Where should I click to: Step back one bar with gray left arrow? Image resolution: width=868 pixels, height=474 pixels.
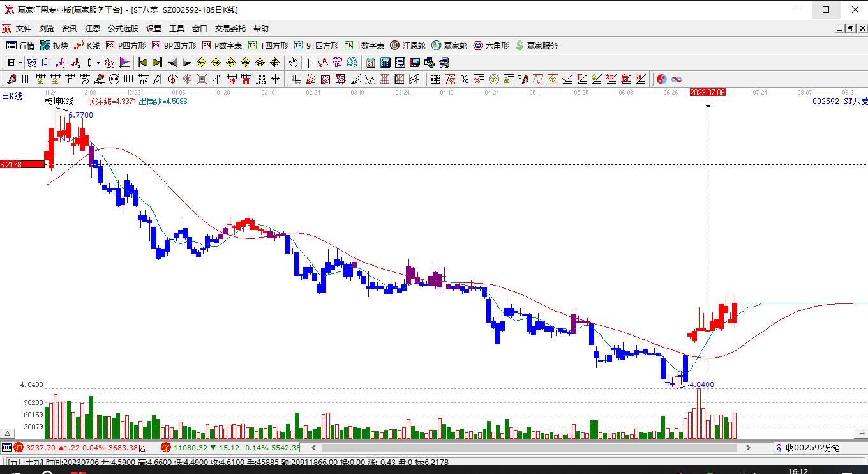coord(172,63)
